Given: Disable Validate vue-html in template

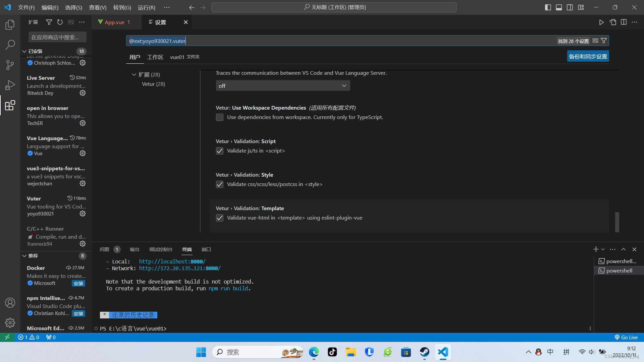Looking at the screenshot, I should pos(219,218).
